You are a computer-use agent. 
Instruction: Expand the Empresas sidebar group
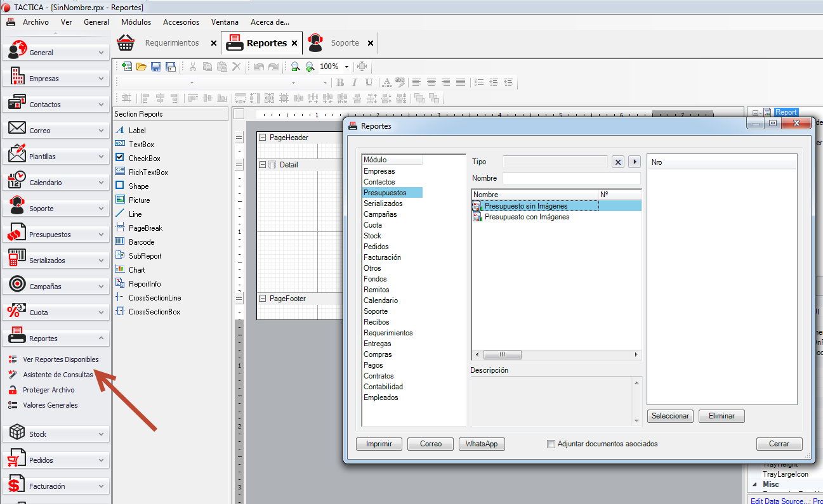click(56, 78)
